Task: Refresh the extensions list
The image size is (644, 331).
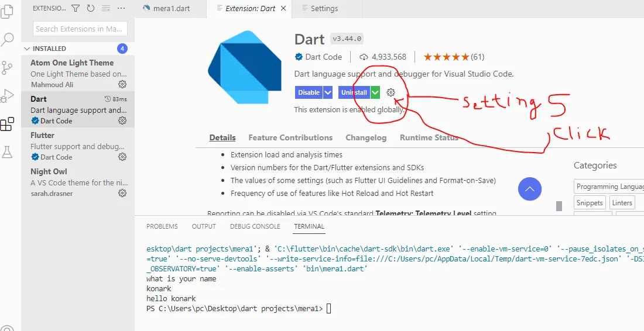Action: click(91, 8)
